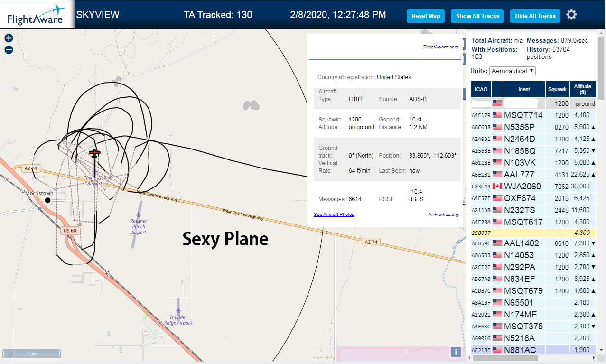Select the orange aircraft icon on map
Screen dimensions: 606x364
[95, 153]
